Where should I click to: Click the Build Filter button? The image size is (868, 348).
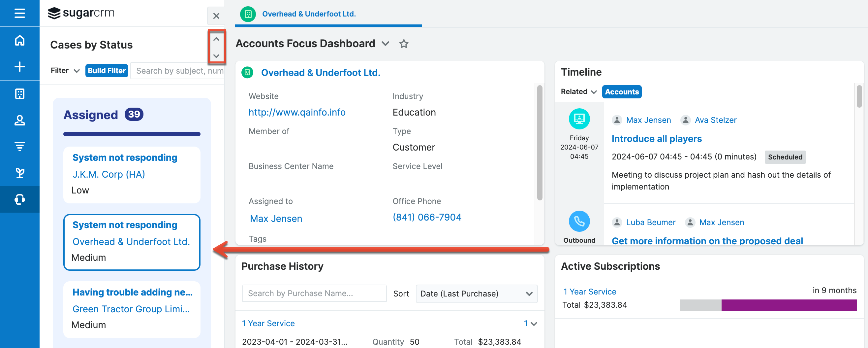107,70
